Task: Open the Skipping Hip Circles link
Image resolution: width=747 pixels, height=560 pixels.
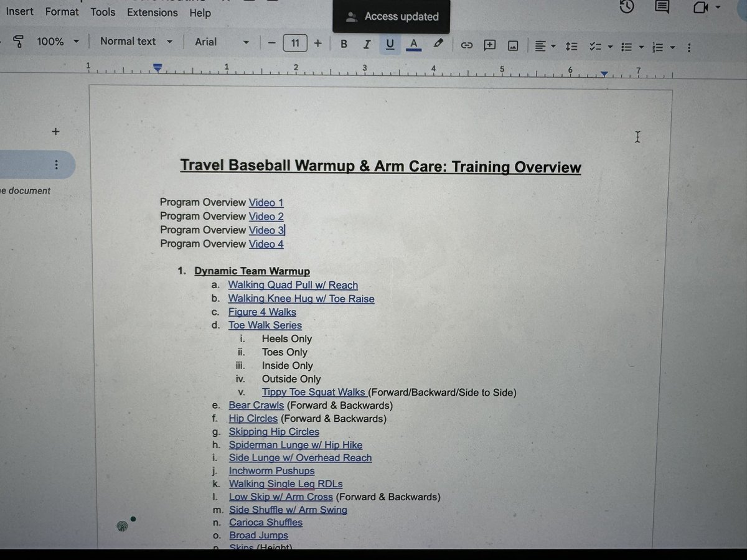Action: click(x=274, y=432)
